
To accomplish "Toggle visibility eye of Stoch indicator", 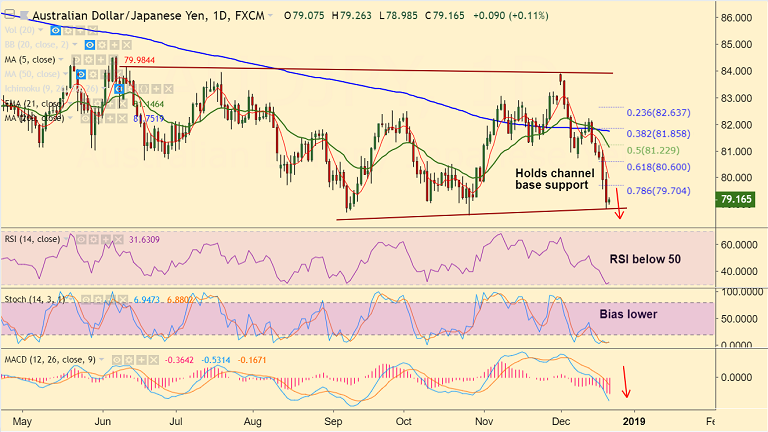I will pyautogui.click(x=86, y=299).
